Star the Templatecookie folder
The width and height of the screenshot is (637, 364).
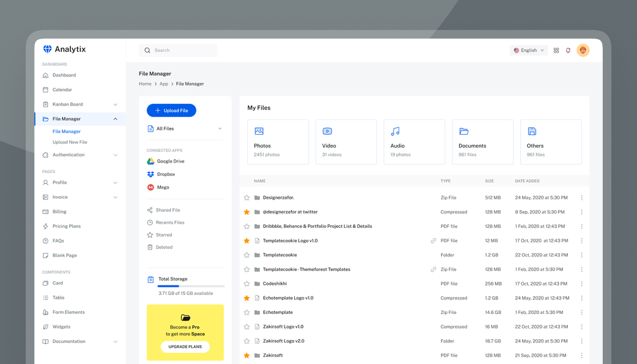click(247, 255)
